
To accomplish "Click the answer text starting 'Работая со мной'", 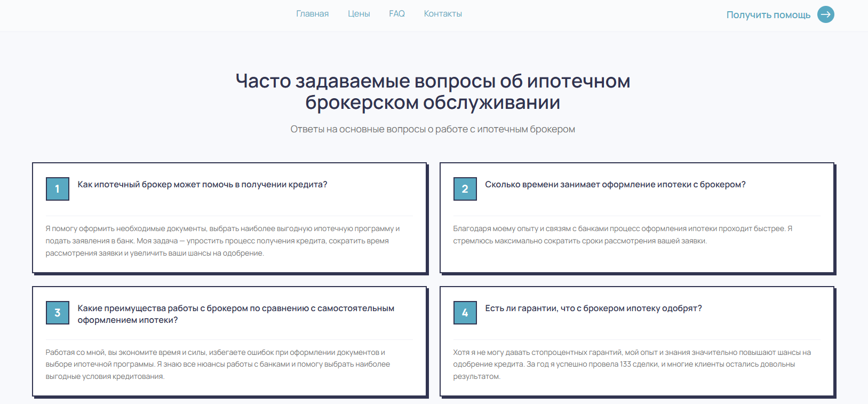I will pyautogui.click(x=217, y=365).
